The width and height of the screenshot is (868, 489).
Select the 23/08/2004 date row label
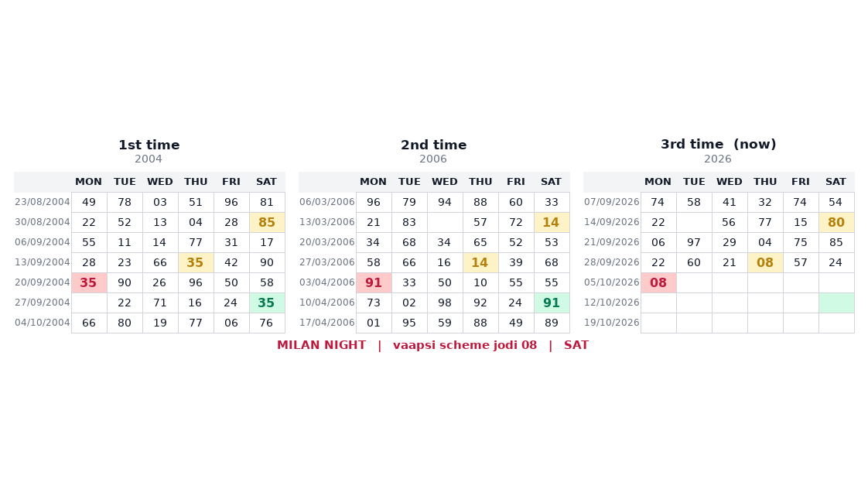point(43,202)
